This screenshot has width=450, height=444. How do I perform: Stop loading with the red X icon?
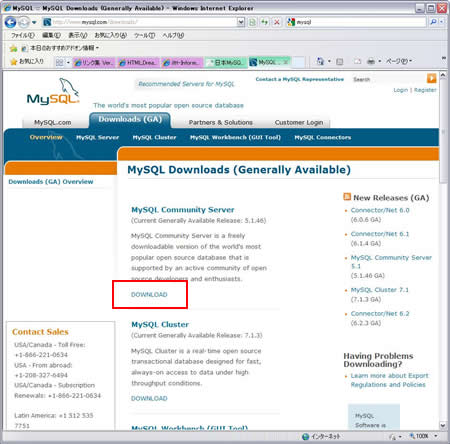click(277, 22)
